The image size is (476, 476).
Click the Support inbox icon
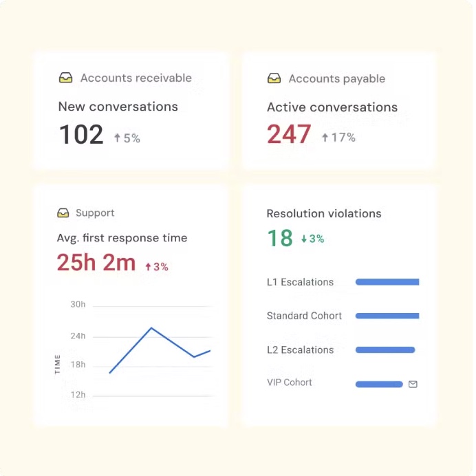coord(63,213)
